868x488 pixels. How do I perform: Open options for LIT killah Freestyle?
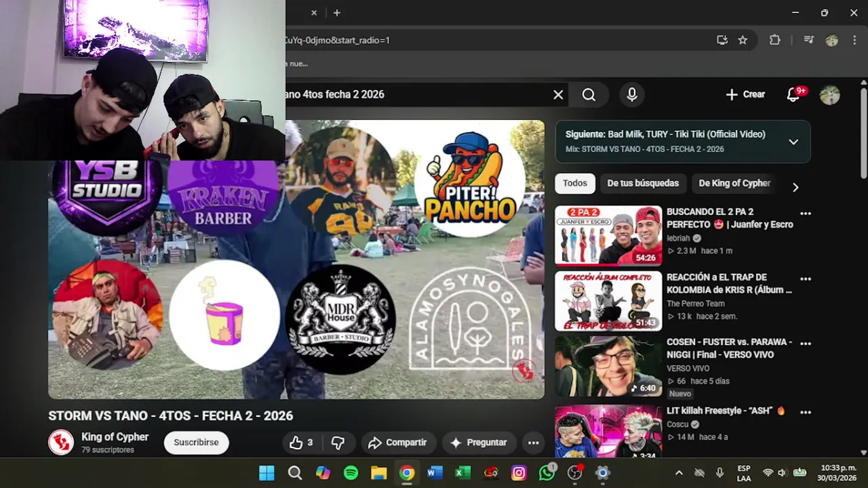point(806,412)
